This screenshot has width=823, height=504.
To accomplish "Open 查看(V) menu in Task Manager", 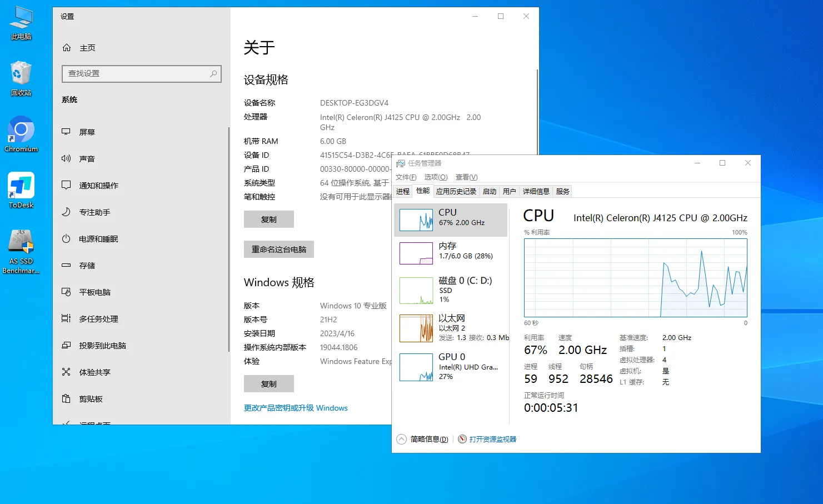I will coord(466,177).
